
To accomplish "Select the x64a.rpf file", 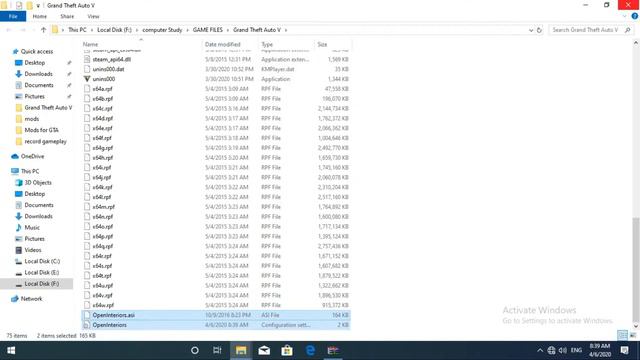I will pos(102,89).
